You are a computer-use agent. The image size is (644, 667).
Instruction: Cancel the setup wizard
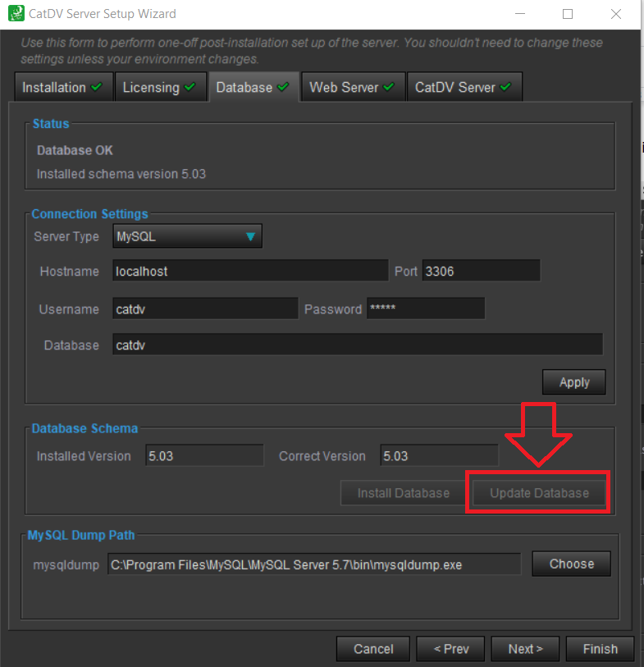tap(373, 649)
